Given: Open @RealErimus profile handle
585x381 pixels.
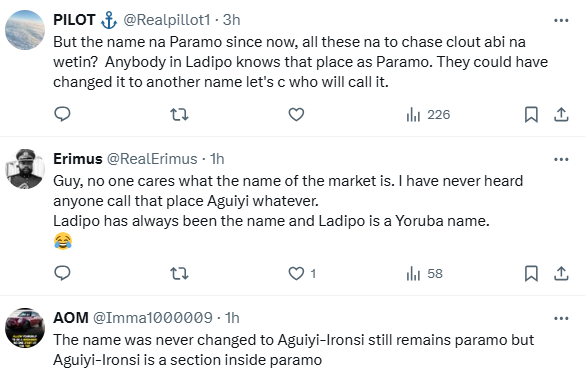Looking at the screenshot, I should click(152, 159).
